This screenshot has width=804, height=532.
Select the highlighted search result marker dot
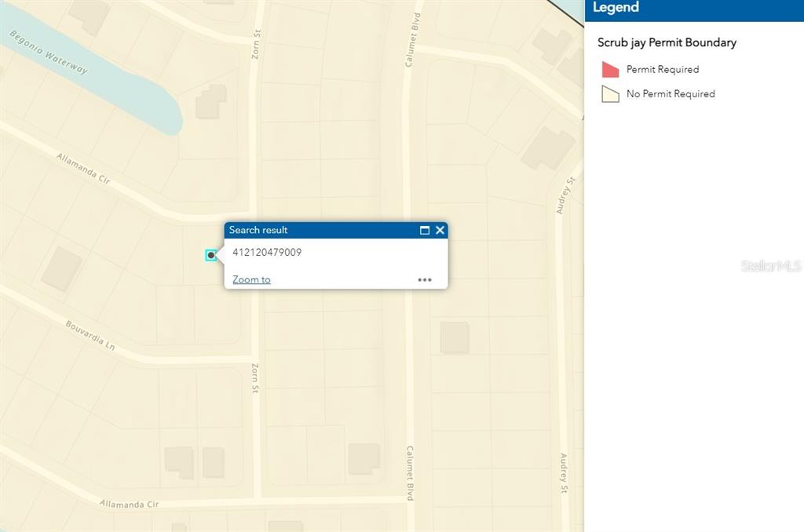(211, 255)
